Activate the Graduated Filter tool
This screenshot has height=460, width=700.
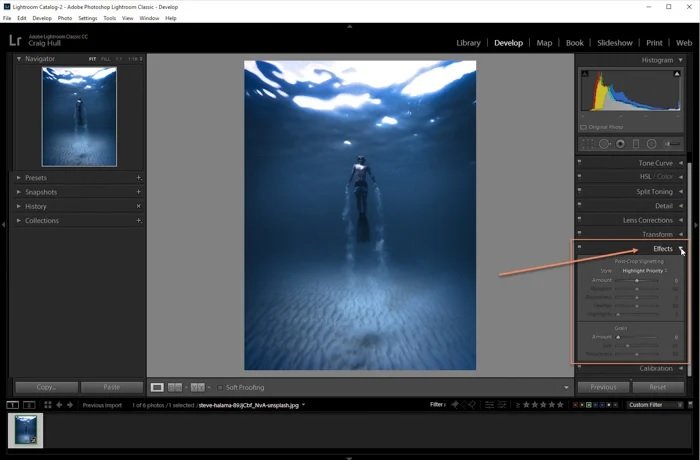pyautogui.click(x=636, y=144)
